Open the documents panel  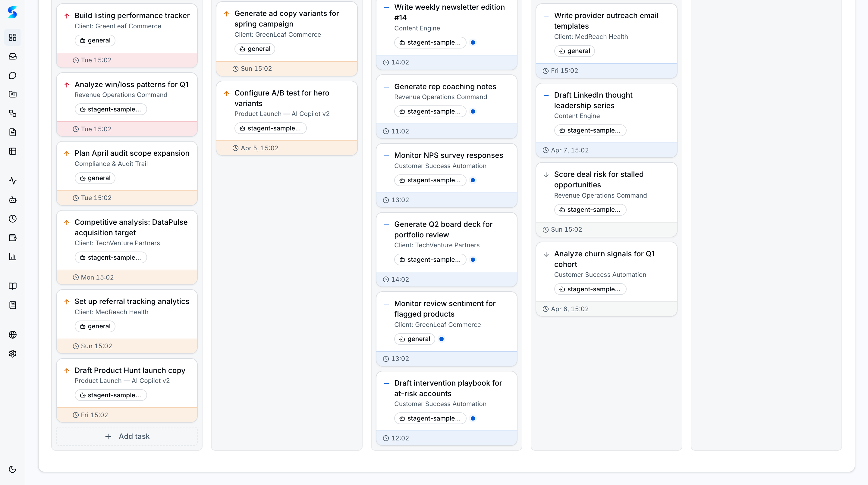point(13,132)
